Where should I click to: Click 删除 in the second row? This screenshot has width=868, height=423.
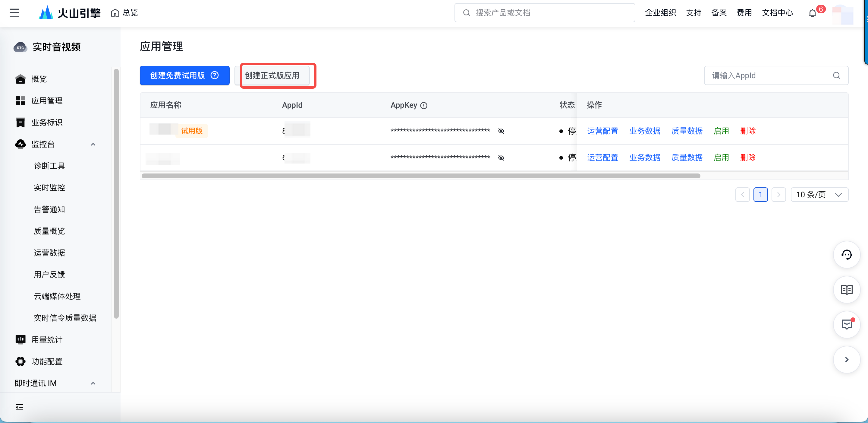pos(748,157)
